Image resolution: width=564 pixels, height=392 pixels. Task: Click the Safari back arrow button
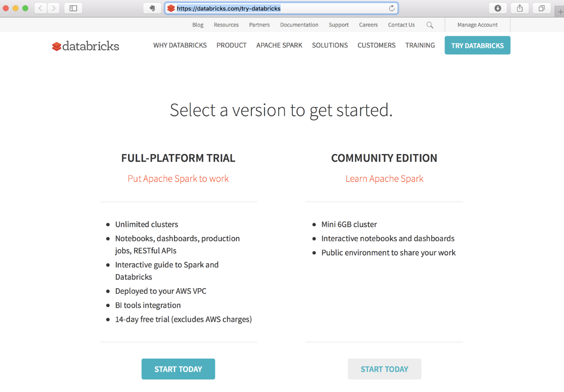pos(41,8)
